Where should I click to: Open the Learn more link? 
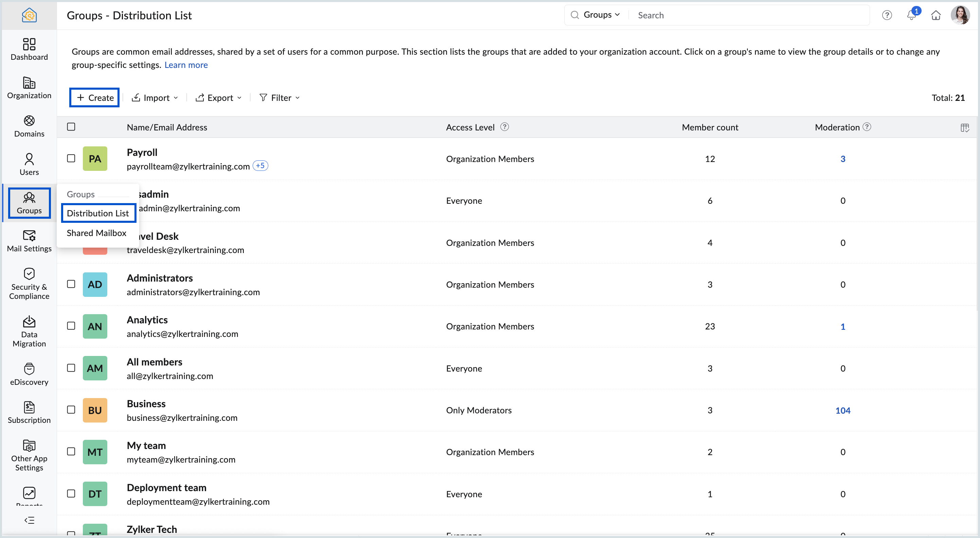(x=186, y=65)
